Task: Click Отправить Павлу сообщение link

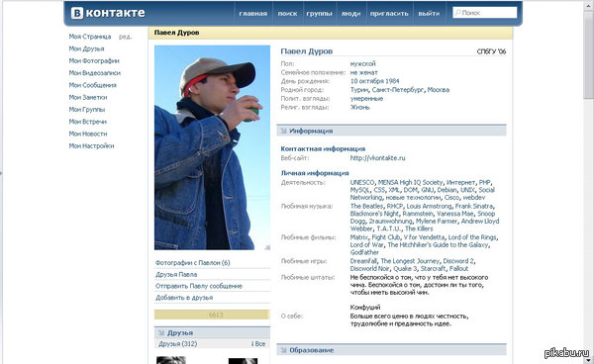Action: pos(199,286)
